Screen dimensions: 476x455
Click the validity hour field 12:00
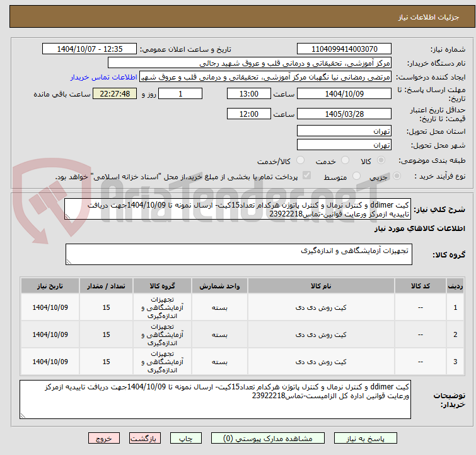pos(248,114)
